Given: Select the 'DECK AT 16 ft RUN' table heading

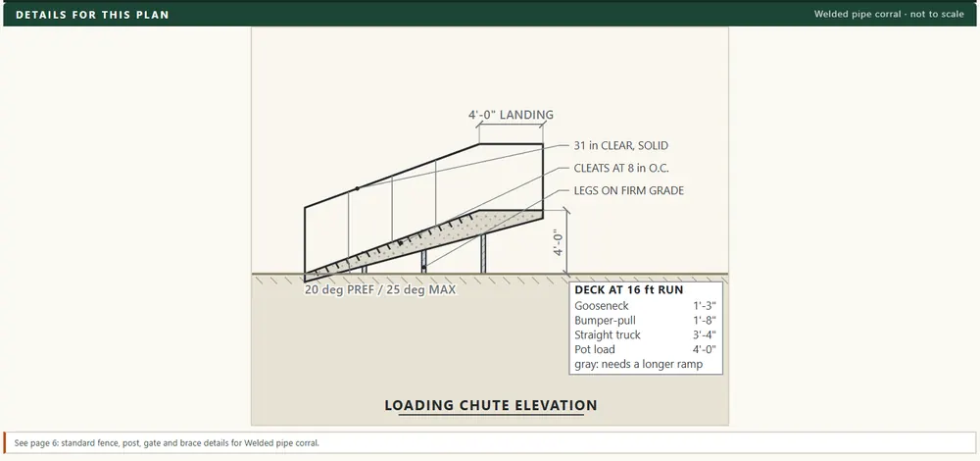Looking at the screenshot, I should coord(629,290).
